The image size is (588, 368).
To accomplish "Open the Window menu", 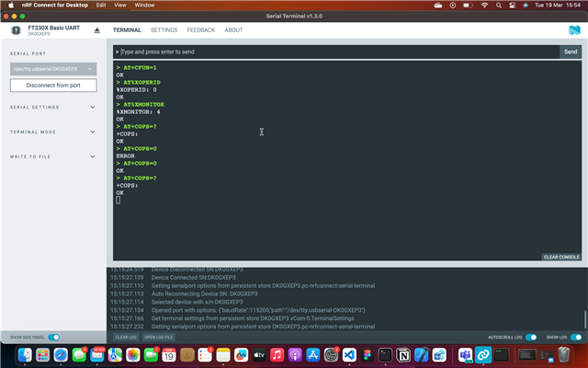I will tap(144, 5).
